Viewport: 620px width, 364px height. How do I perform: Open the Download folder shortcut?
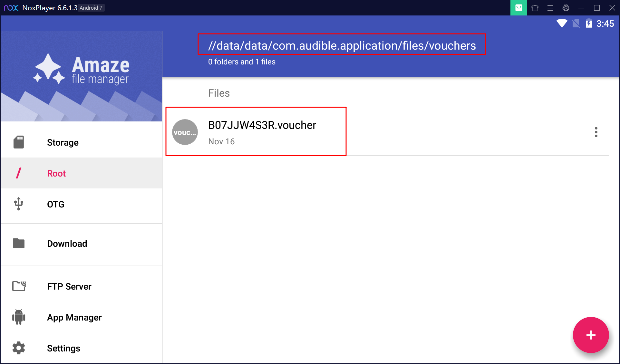(81, 244)
